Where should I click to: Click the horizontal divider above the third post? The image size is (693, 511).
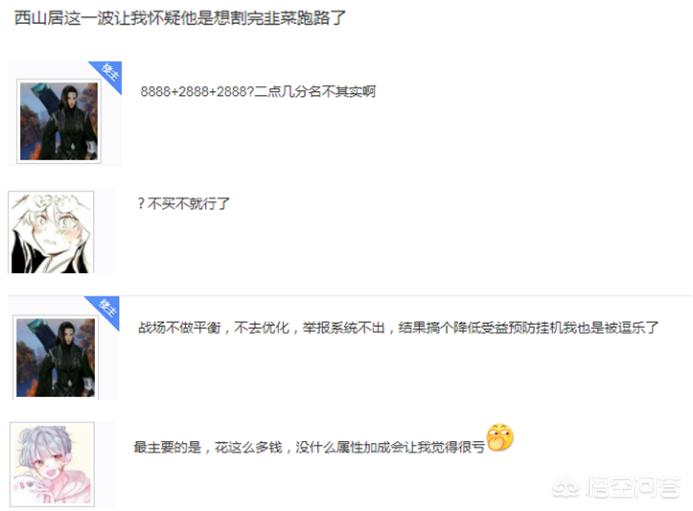click(x=350, y=295)
